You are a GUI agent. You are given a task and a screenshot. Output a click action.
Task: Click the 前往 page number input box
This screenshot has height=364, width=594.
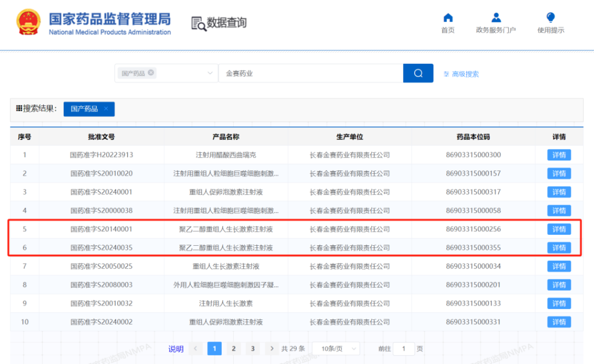pos(404,348)
